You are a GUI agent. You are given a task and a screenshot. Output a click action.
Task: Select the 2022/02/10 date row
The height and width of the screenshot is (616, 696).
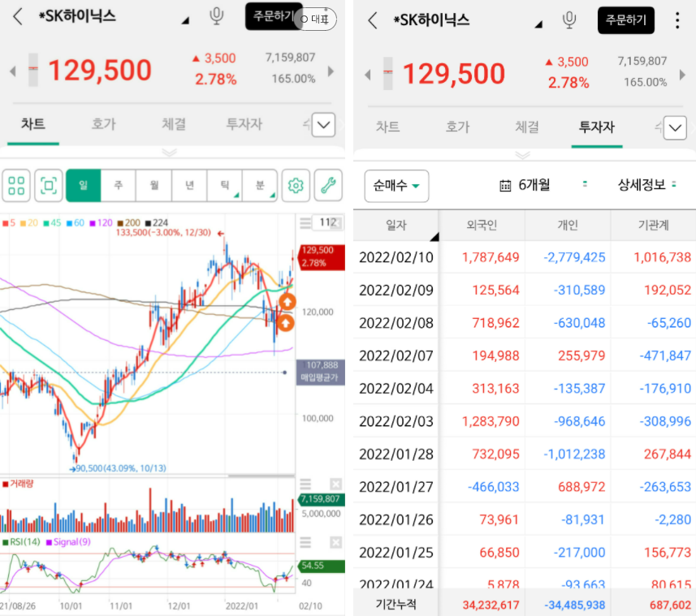(x=525, y=257)
